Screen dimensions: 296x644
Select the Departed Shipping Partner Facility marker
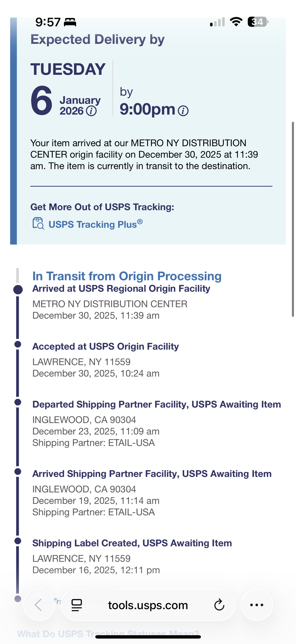tap(18, 402)
